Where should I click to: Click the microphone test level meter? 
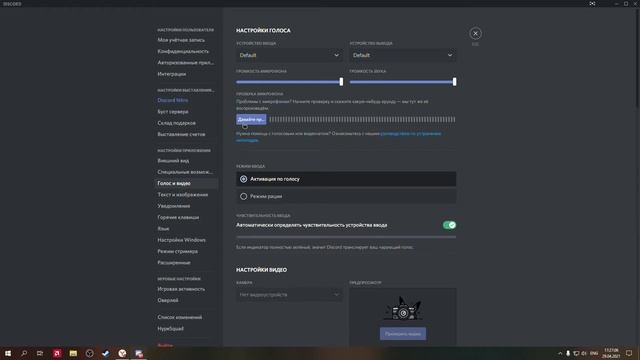362,120
